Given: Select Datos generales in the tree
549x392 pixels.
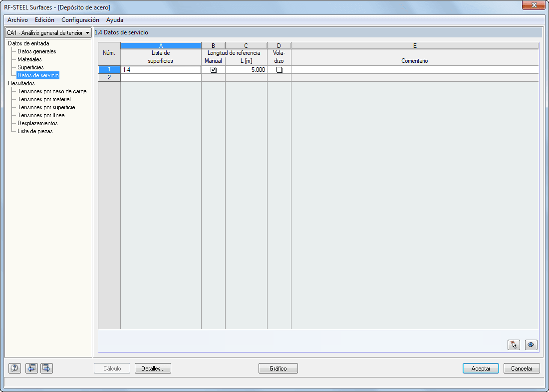Looking at the screenshot, I should point(37,51).
